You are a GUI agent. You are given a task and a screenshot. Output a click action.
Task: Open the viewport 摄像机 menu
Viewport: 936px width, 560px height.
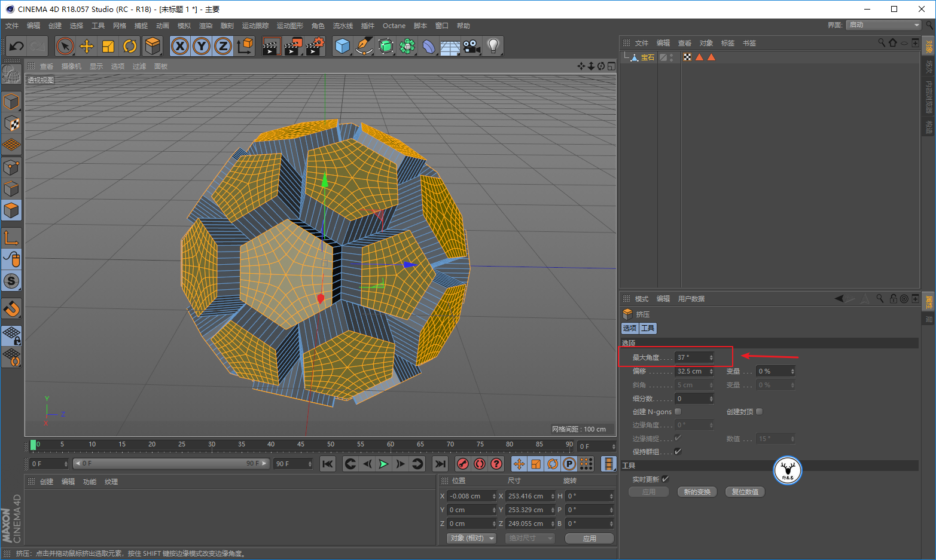click(x=71, y=66)
